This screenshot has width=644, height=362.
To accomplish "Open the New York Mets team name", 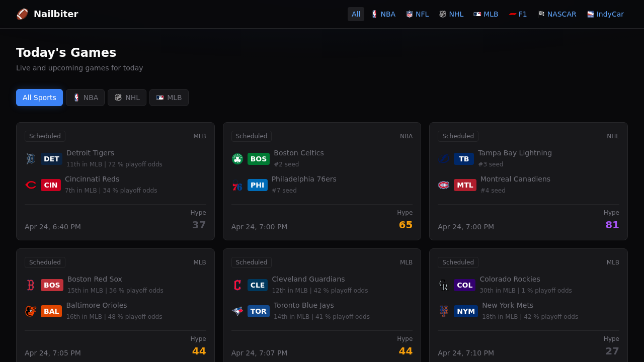I will (508, 305).
